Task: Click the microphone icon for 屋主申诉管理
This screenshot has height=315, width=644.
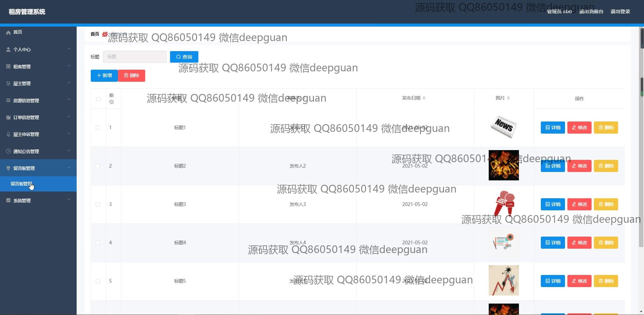Action: tap(8, 134)
